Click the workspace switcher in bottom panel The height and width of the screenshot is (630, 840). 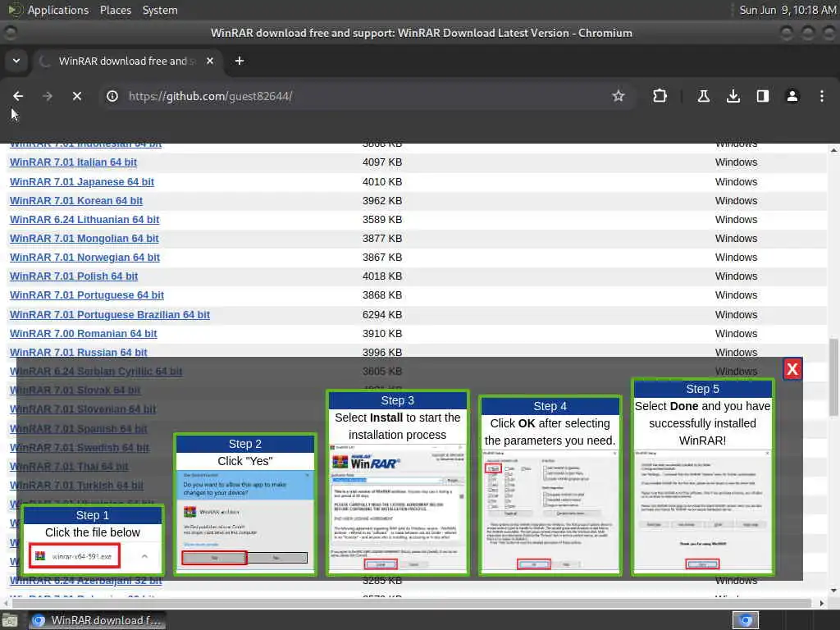(x=745, y=620)
